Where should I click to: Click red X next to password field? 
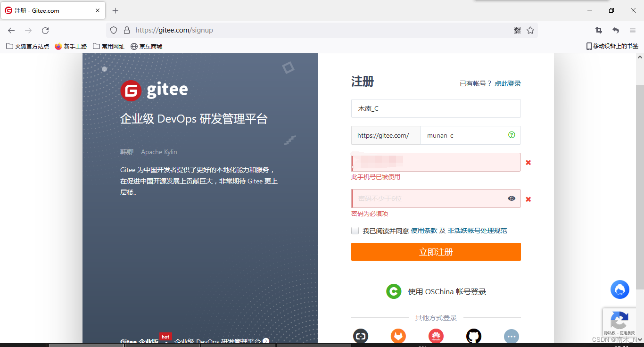coord(528,199)
